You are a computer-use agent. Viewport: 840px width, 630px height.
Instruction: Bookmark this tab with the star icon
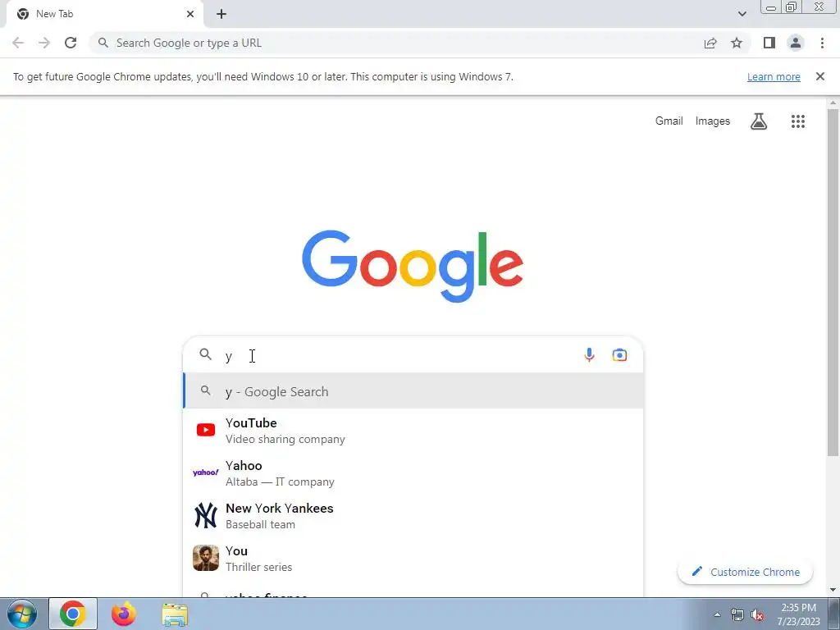coord(737,43)
